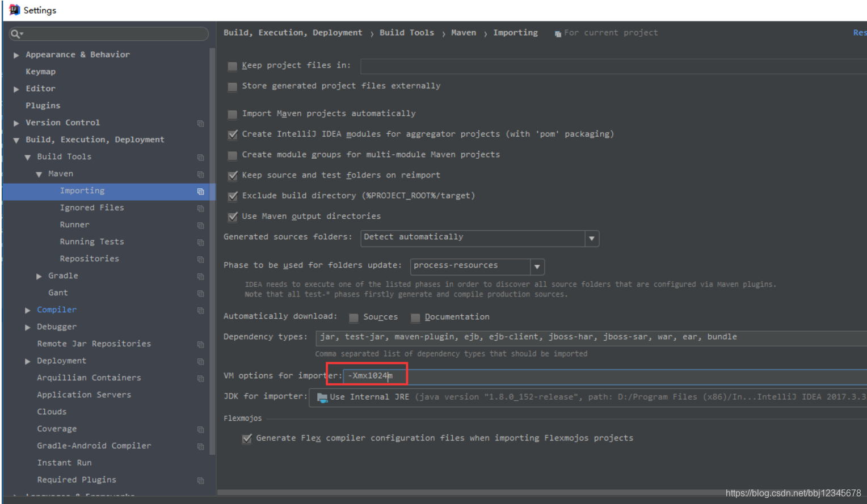867x504 pixels.
Task: Enable Keep project files in checkbox
Action: (x=232, y=66)
